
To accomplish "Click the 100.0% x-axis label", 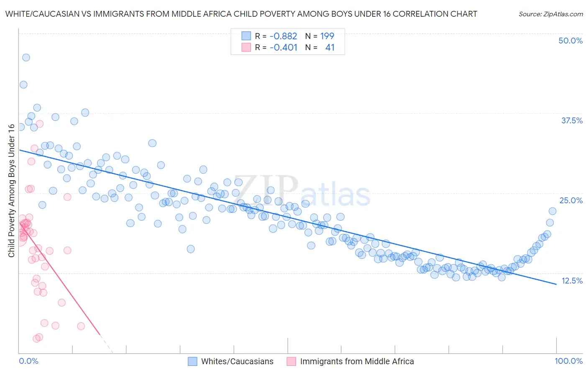I will 568,361.
